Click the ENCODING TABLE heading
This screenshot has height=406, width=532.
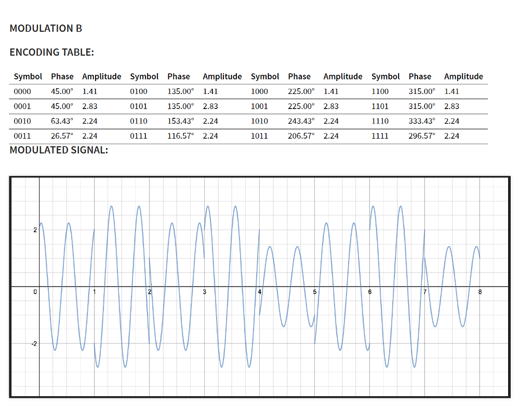point(51,52)
